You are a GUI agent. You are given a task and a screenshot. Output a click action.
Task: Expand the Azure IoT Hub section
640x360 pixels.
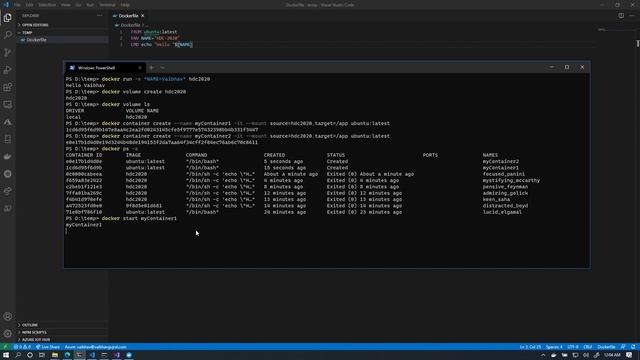pos(62,340)
